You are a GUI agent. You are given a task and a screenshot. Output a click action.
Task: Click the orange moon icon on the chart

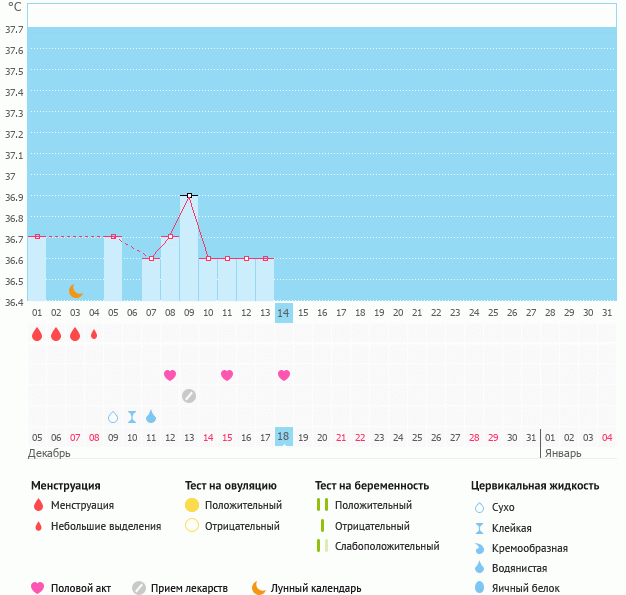(x=76, y=290)
